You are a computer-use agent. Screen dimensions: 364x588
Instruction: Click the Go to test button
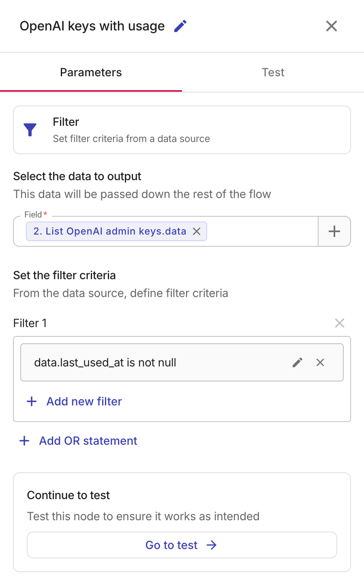click(182, 545)
